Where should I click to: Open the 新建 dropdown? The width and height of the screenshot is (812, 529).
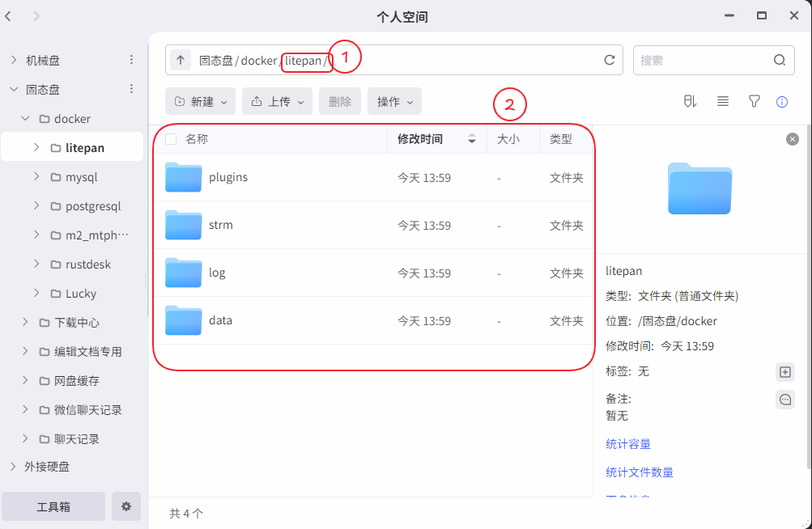(x=201, y=101)
